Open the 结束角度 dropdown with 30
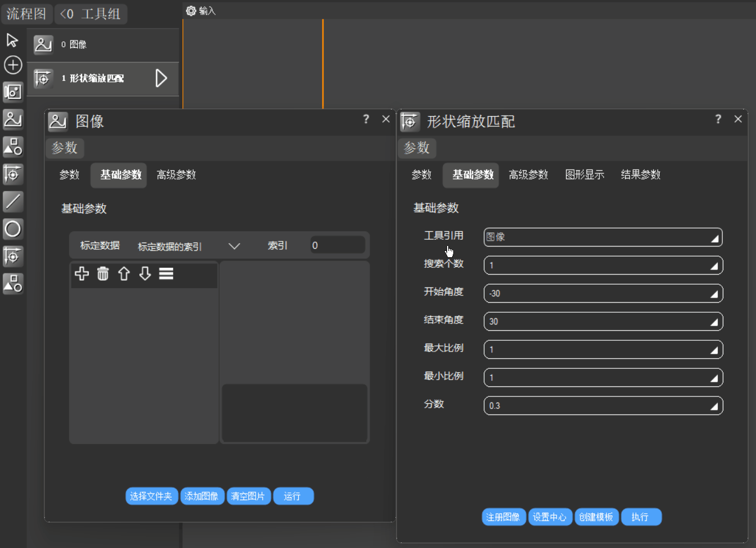Viewport: 756px width, 548px height. click(x=603, y=321)
